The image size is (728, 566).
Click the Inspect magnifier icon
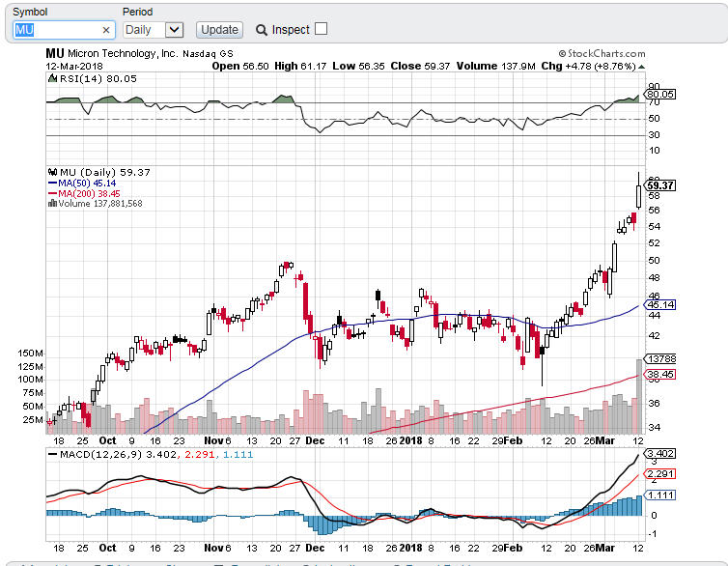click(x=261, y=30)
